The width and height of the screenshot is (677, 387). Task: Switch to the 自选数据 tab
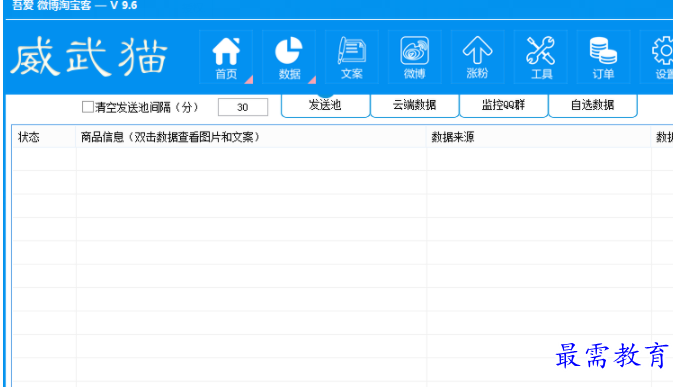pyautogui.click(x=592, y=105)
